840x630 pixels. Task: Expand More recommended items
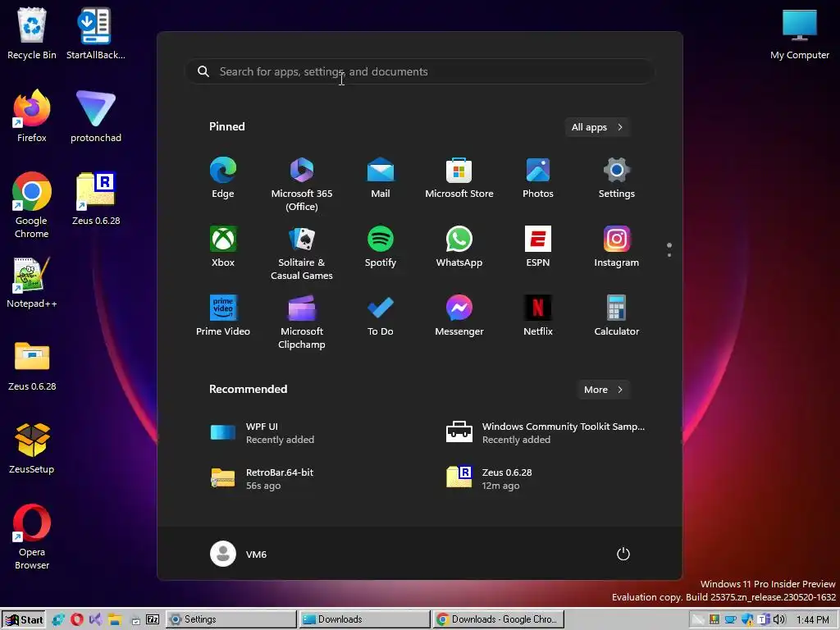(603, 390)
